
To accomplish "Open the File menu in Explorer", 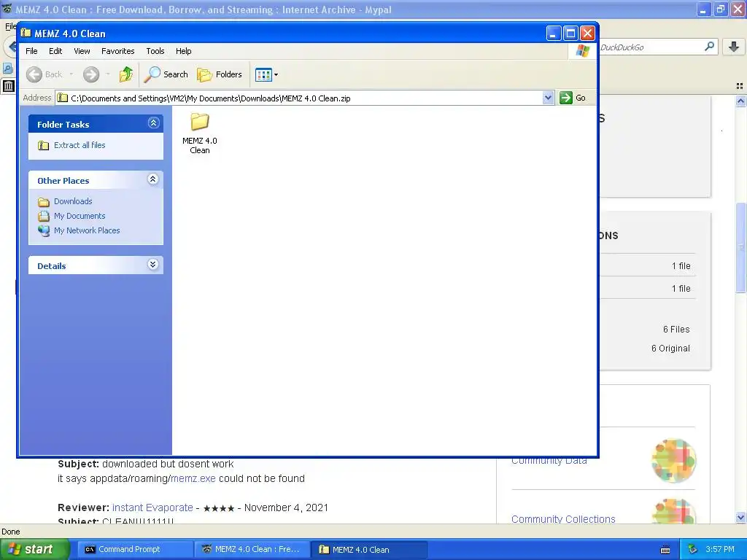I will [31, 51].
